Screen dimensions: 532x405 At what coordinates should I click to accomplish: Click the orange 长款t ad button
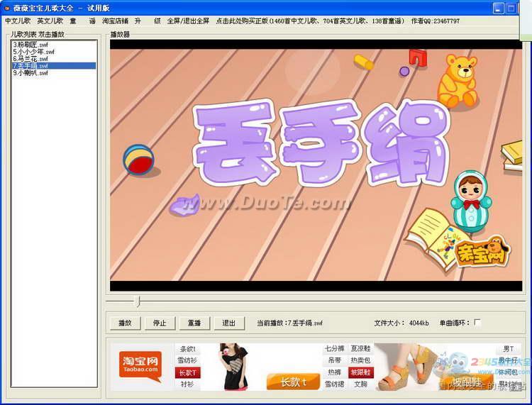click(292, 382)
